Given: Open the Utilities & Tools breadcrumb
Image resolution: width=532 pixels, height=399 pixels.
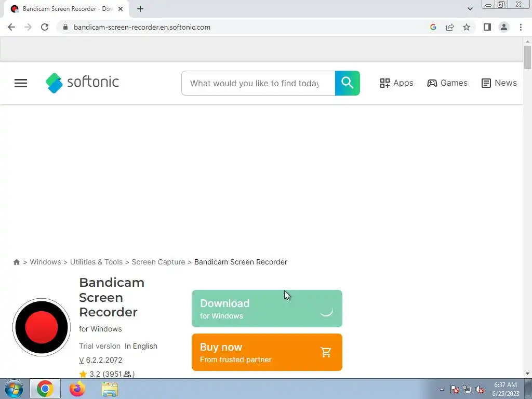Looking at the screenshot, I should click(x=96, y=262).
